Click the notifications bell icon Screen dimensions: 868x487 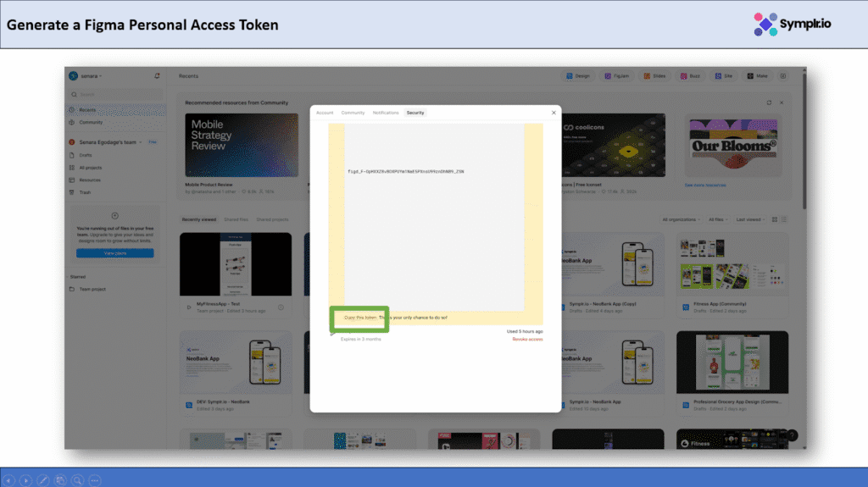point(157,75)
